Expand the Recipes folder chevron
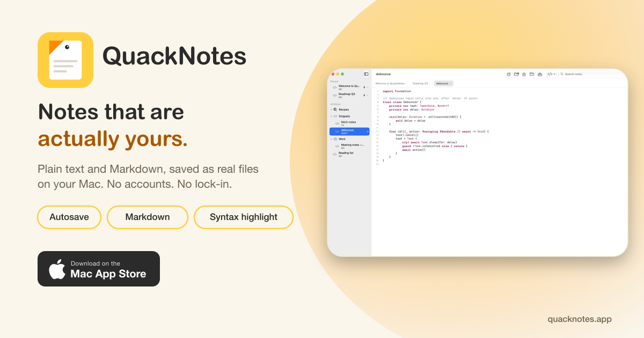Image resolution: width=644 pixels, height=338 pixels. click(331, 109)
